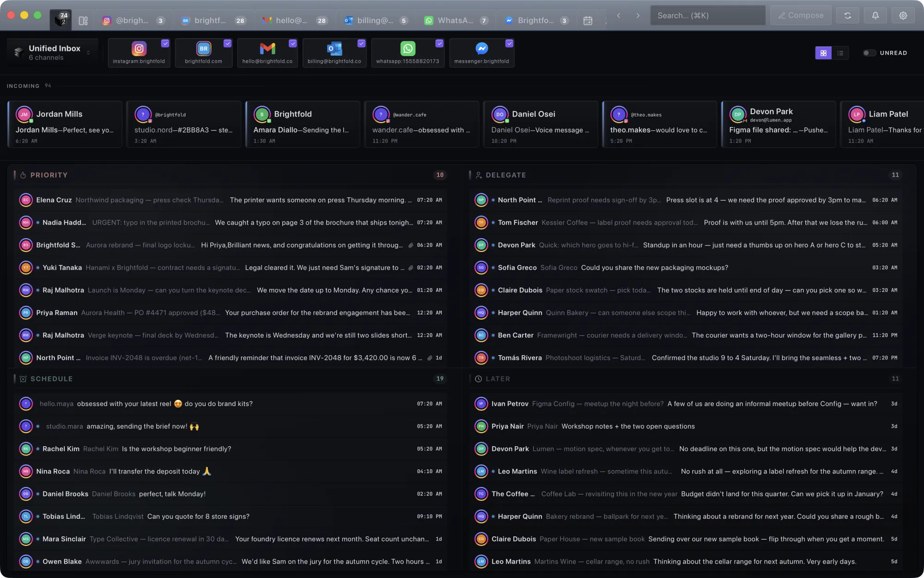Click attachment icon on Brightfold Aurora rebrand row

coord(410,245)
